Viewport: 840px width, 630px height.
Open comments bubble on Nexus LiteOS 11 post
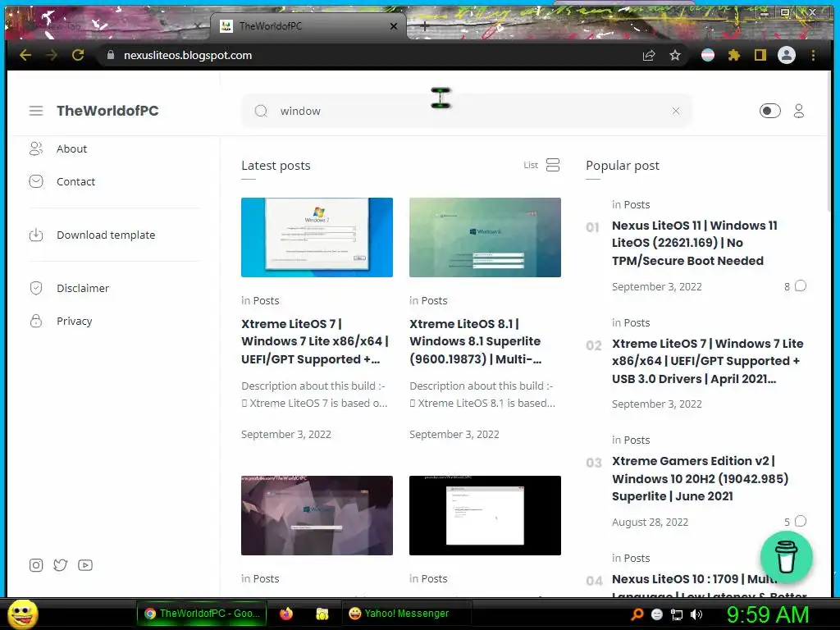801,286
